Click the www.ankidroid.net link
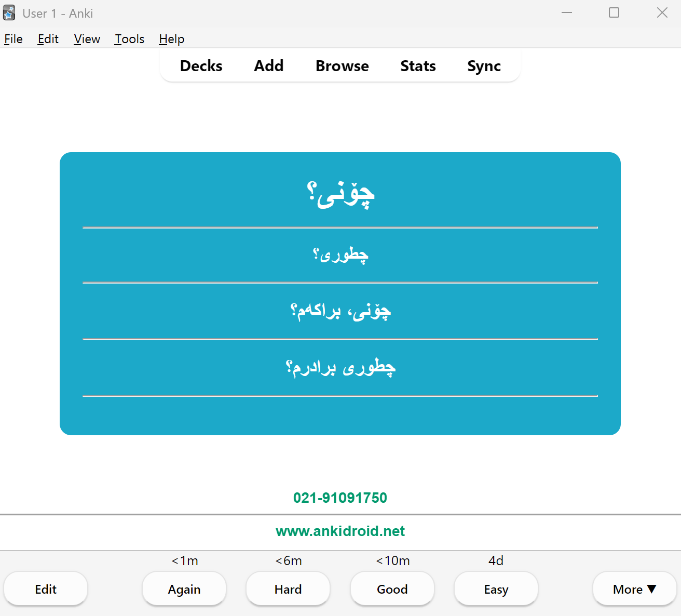This screenshot has width=681, height=616. pyautogui.click(x=340, y=531)
